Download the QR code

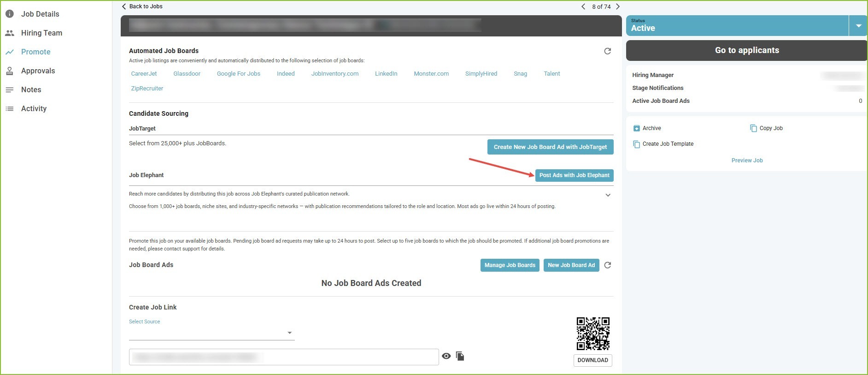pyautogui.click(x=592, y=360)
